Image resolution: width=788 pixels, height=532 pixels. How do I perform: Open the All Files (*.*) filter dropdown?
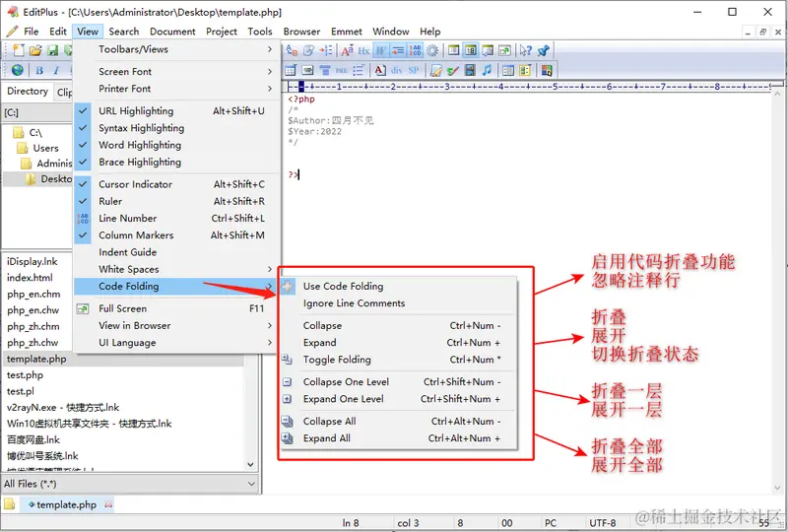[130, 484]
